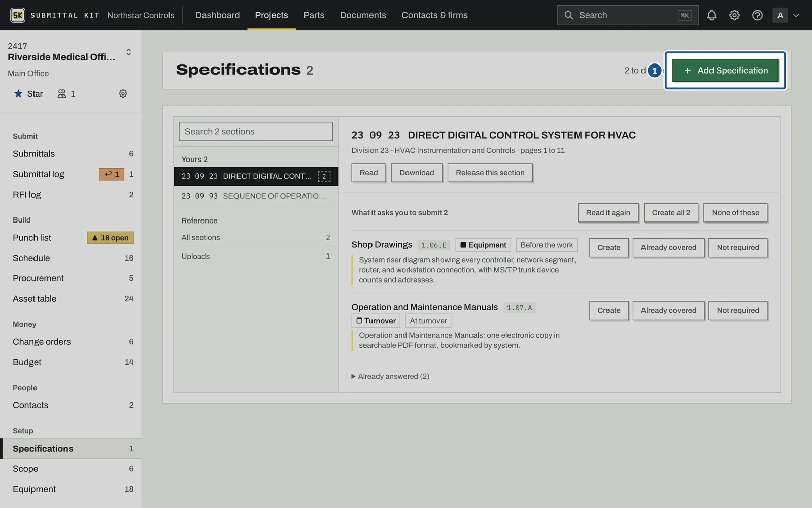The width and height of the screenshot is (812, 508).
Task: Open Submittals in sidebar
Action: [x=71, y=154]
